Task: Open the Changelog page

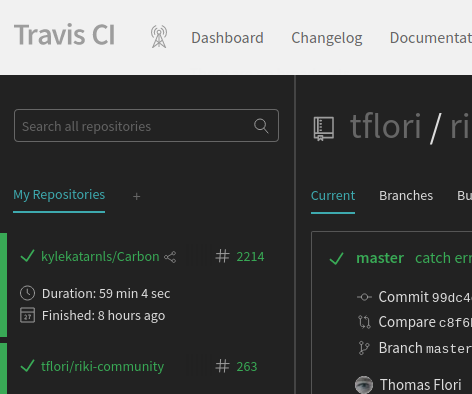Action: pos(327,38)
